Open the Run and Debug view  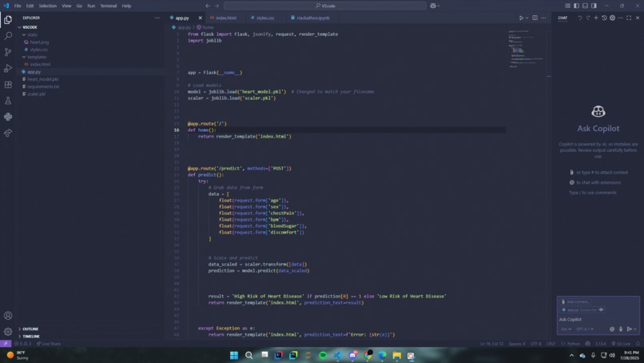coord(8,68)
